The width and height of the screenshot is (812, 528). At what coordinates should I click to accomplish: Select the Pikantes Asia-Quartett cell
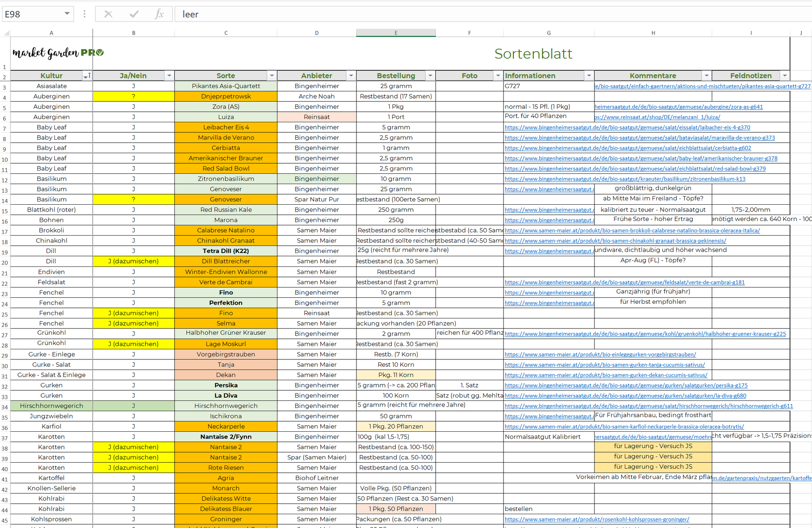pos(226,86)
